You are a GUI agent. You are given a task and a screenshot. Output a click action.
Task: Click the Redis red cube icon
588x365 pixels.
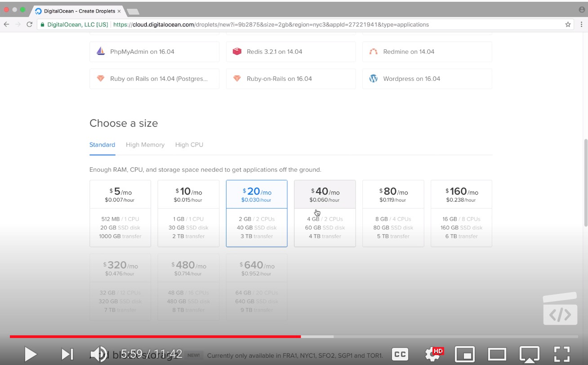[x=237, y=52]
